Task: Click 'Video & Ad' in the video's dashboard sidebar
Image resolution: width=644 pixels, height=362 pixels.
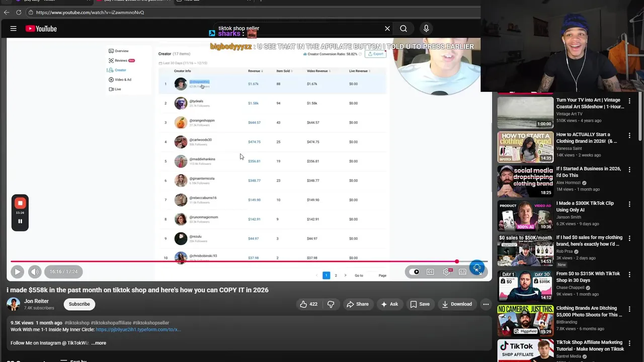Action: (x=120, y=79)
